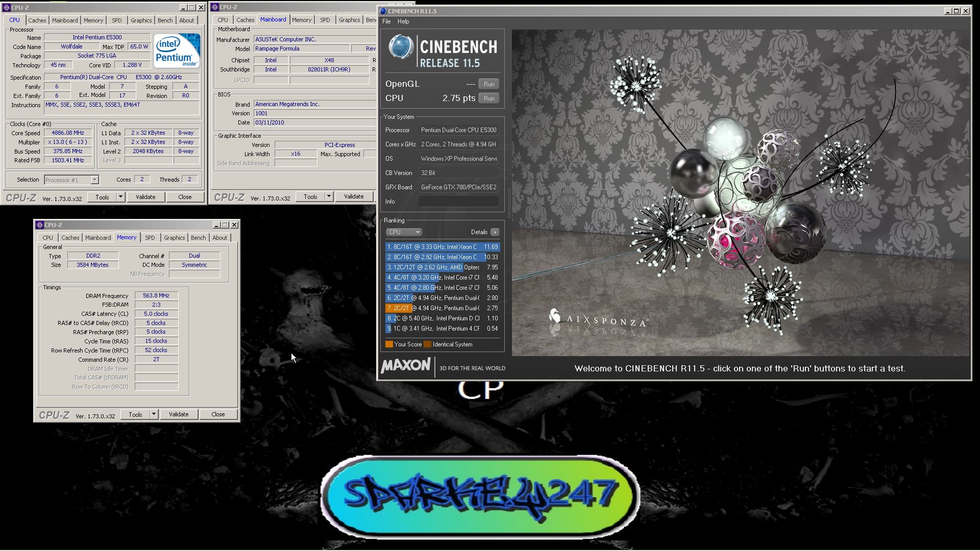Expand Tools dropdown arrow in CPU window
The width and height of the screenshot is (980, 551).
(x=120, y=197)
